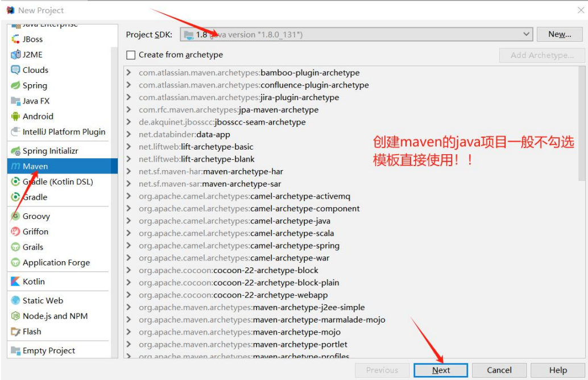
Task: Click the Cancel button
Action: pos(499,370)
